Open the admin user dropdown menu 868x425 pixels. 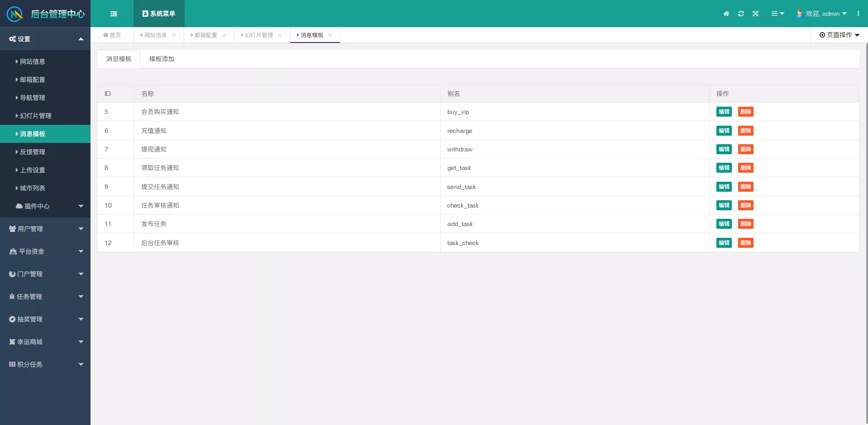coord(822,14)
